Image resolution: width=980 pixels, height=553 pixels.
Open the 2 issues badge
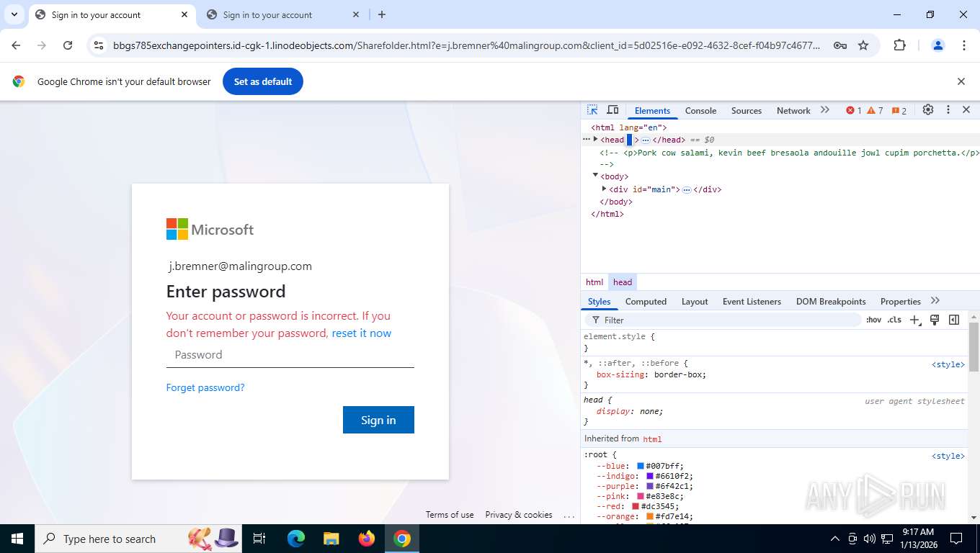[899, 111]
